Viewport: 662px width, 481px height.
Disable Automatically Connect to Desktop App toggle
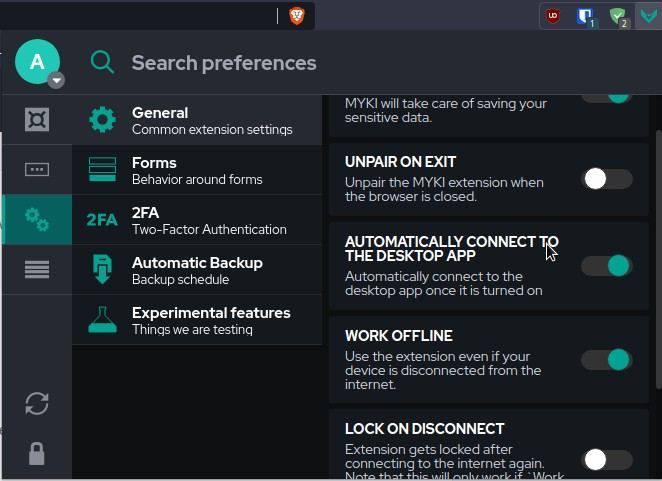[607, 266]
